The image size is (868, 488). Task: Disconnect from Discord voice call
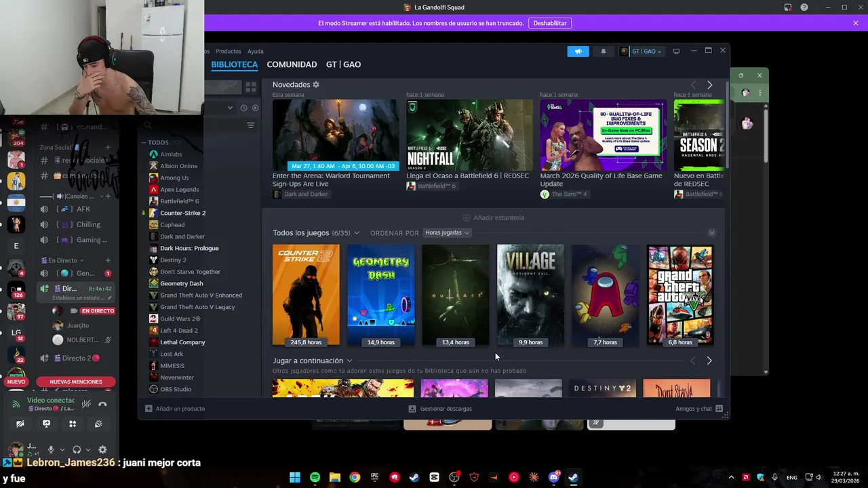coord(102,404)
